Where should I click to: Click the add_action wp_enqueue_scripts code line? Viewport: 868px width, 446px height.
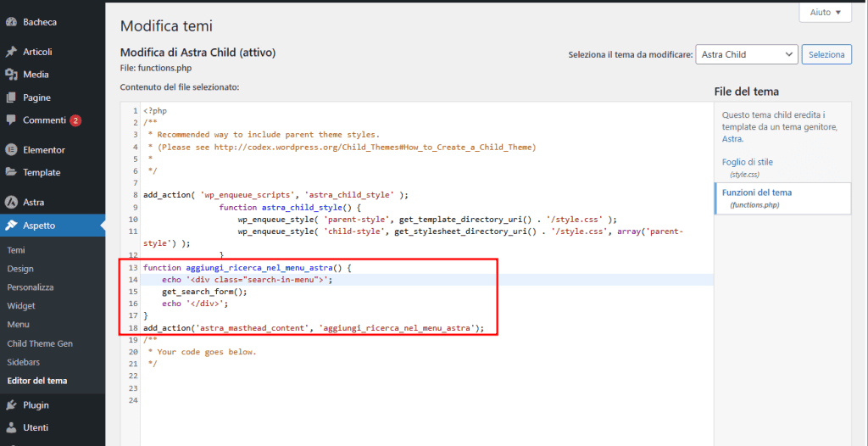(x=275, y=195)
